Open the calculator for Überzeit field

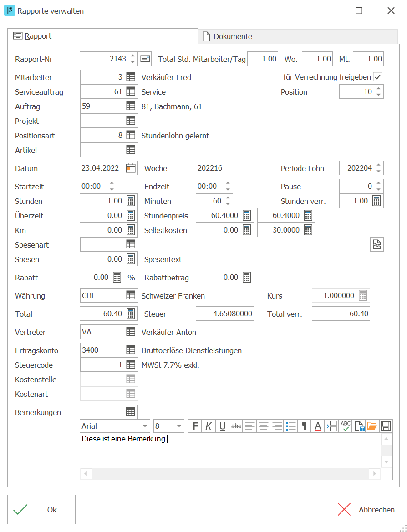coord(130,215)
